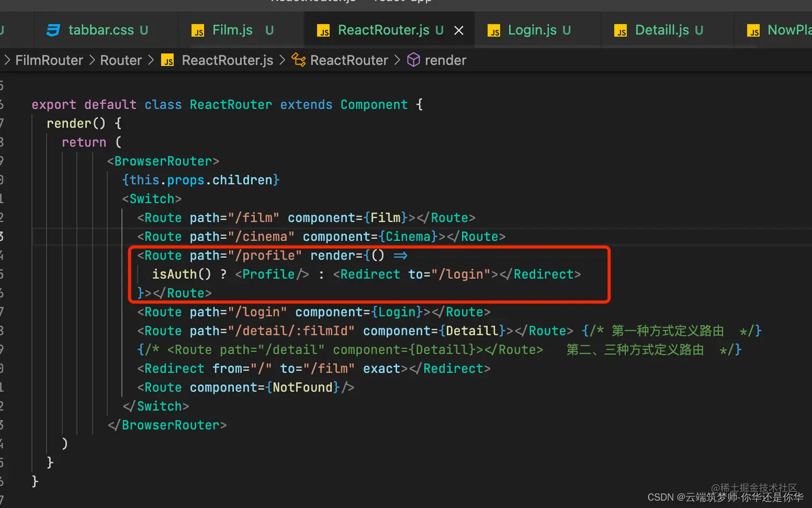Click the closing </Switch> tag

156,406
